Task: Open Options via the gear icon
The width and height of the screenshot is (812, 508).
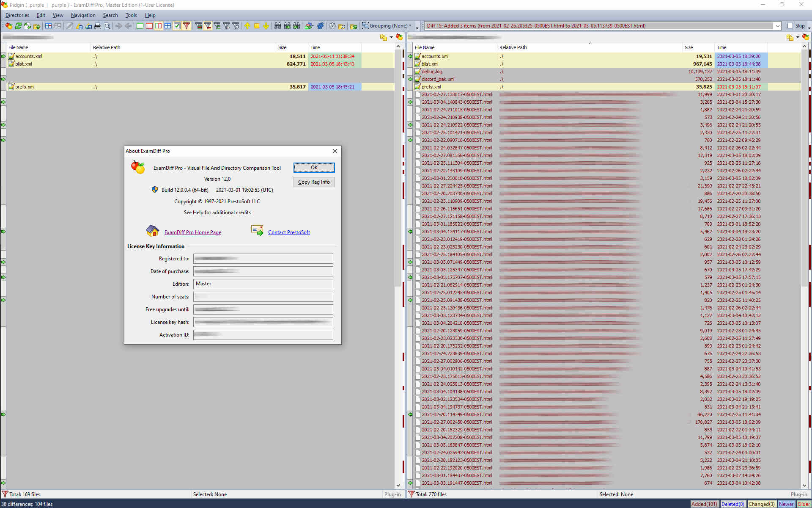Action: [332, 26]
